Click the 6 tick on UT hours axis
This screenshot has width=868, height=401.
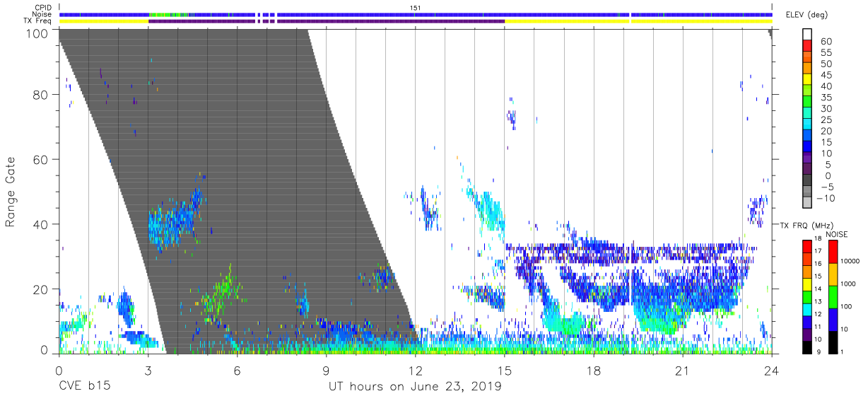click(x=237, y=369)
